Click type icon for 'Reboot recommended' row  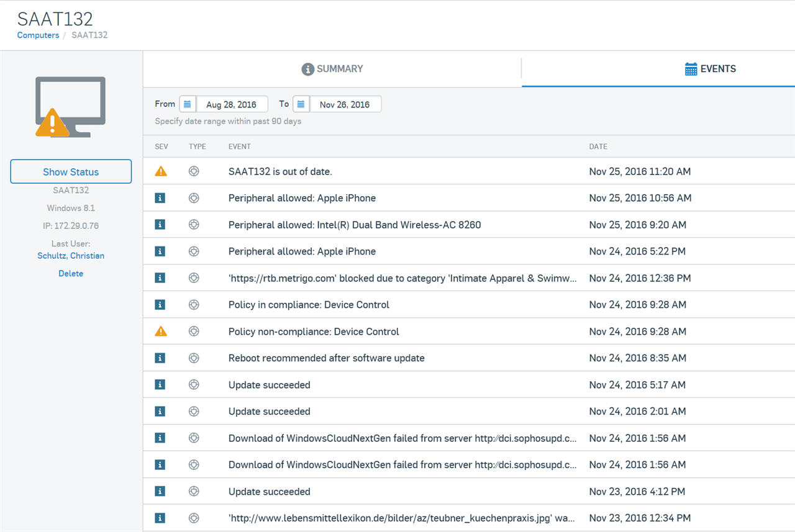coord(194,358)
